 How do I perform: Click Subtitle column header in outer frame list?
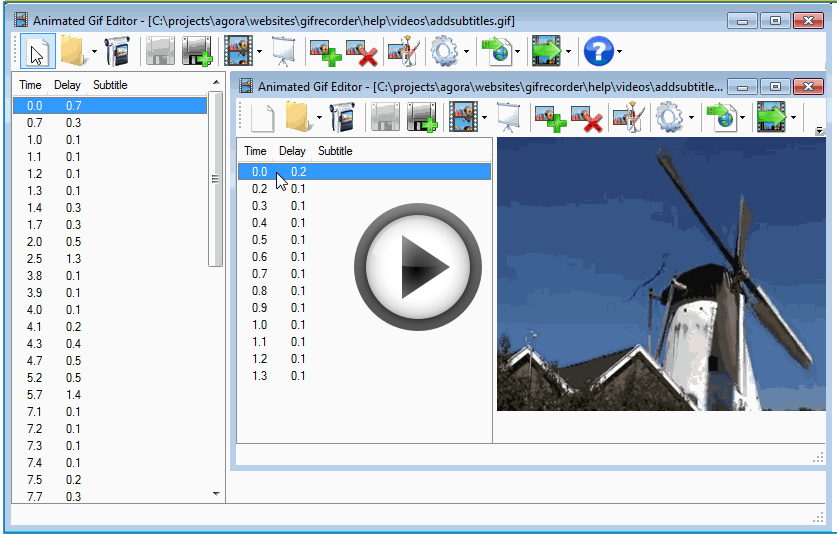110,85
